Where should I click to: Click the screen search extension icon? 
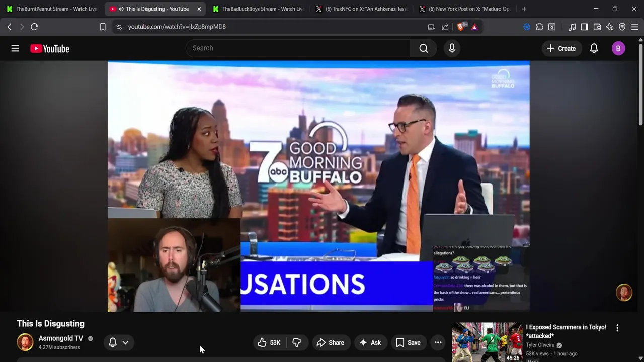pyautogui.click(x=552, y=27)
